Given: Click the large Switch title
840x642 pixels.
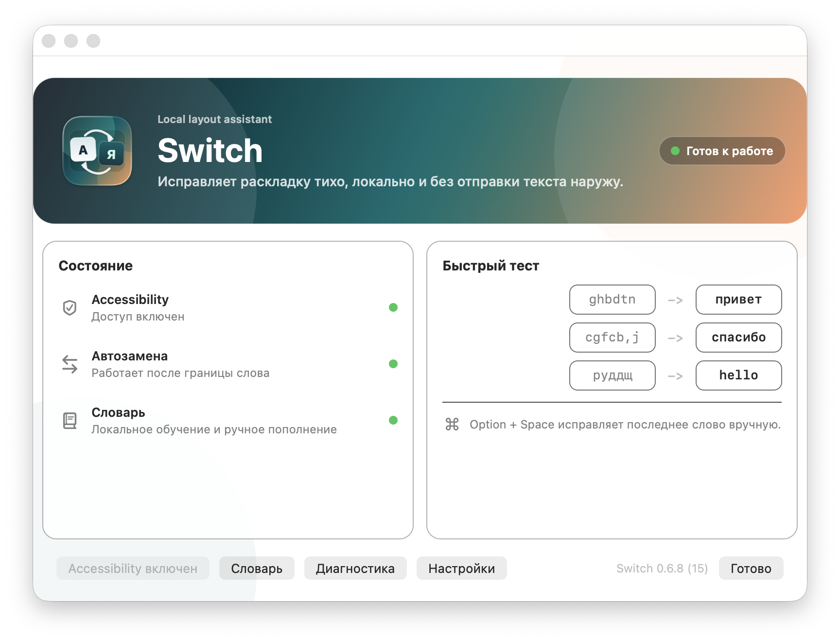Looking at the screenshot, I should click(210, 151).
